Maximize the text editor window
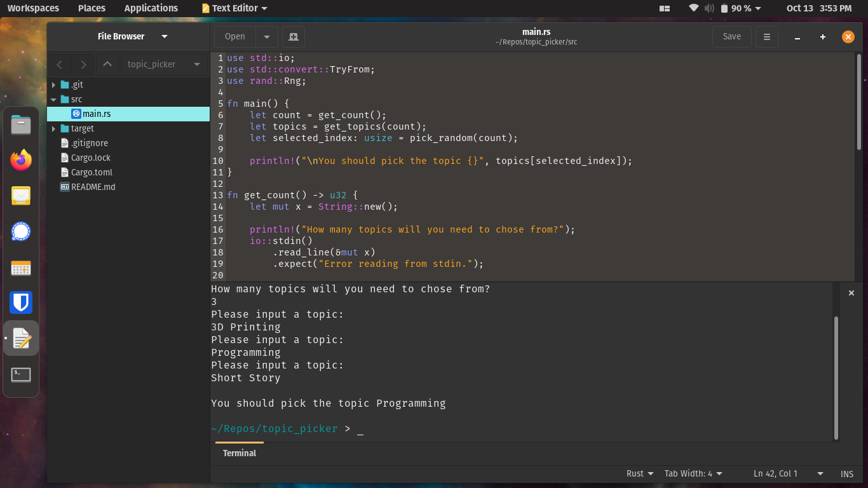 [x=823, y=37]
